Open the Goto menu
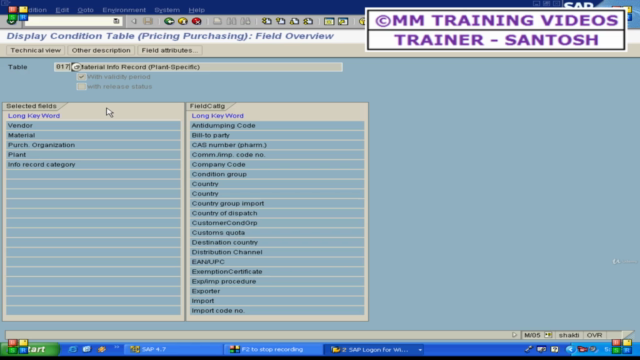The width and height of the screenshot is (640, 360). point(85,10)
